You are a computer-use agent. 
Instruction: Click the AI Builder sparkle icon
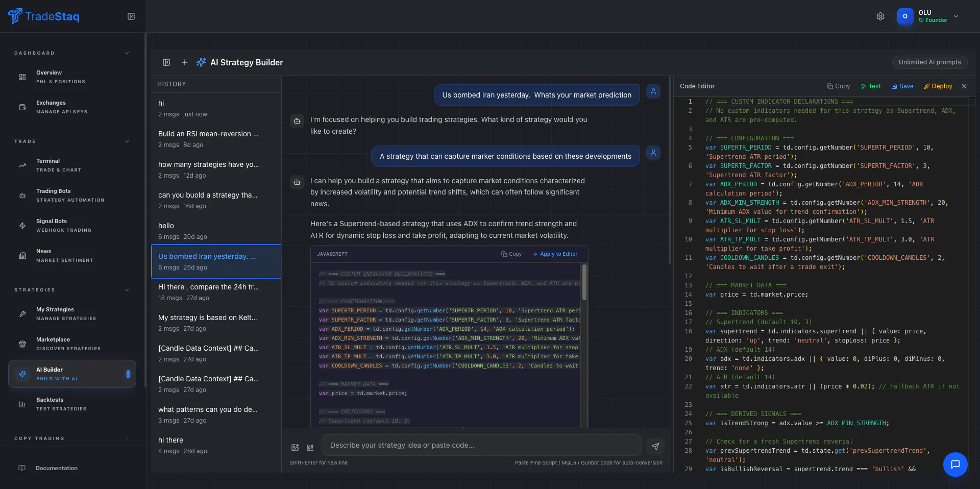22,374
